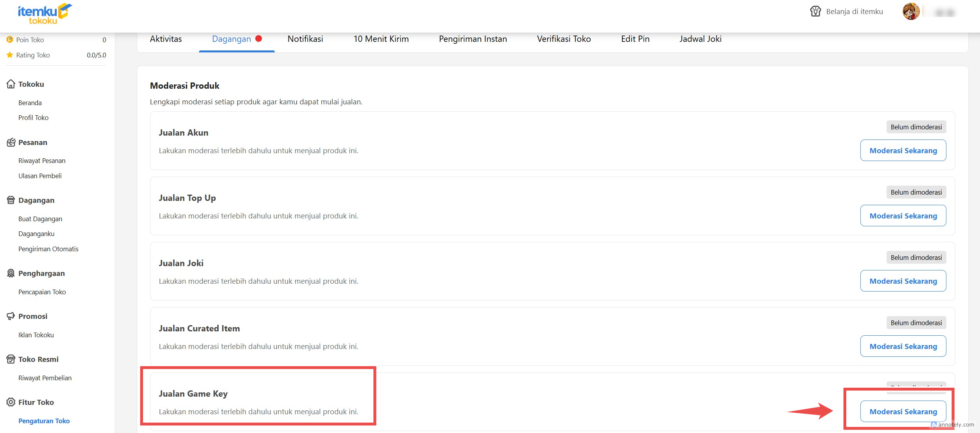Open the 10 Menit Kirim tab
The image size is (980, 433).
(x=381, y=39)
